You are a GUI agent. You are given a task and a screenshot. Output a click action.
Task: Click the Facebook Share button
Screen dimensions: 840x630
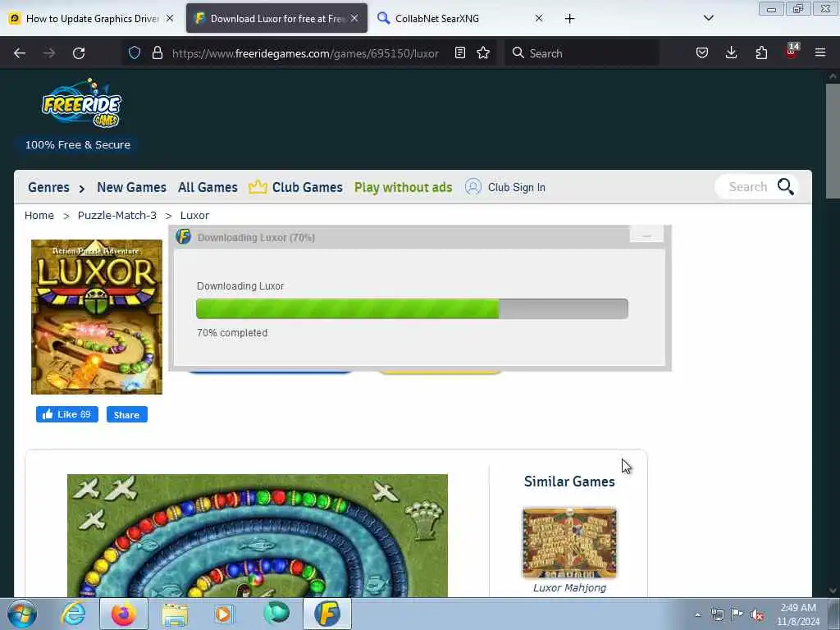(x=127, y=414)
